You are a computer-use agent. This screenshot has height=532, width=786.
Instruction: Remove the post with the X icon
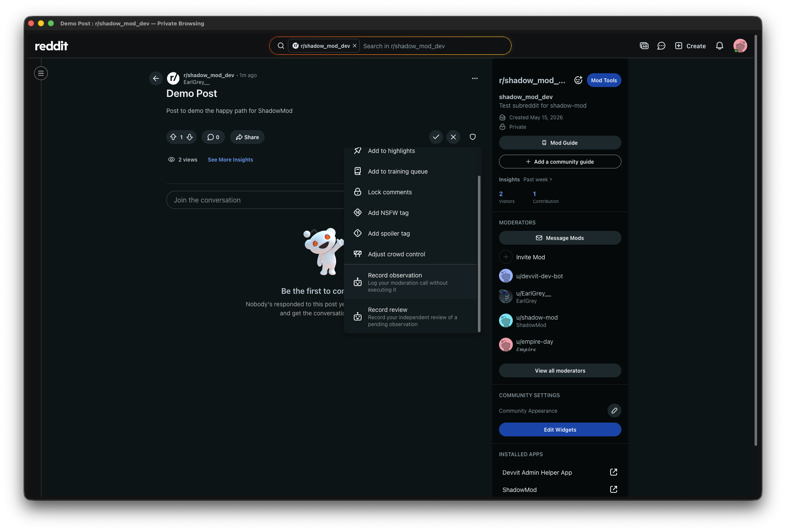(453, 137)
